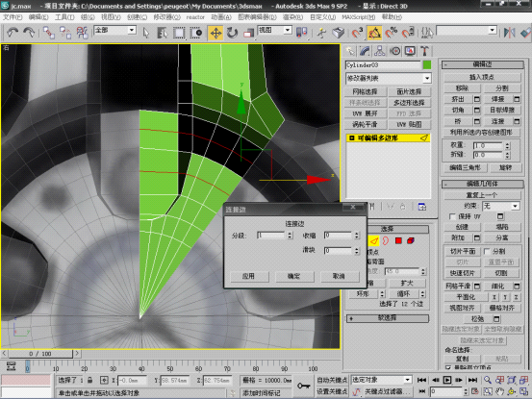Click the Undo arrow icon
532x399 pixels.
click(13, 33)
